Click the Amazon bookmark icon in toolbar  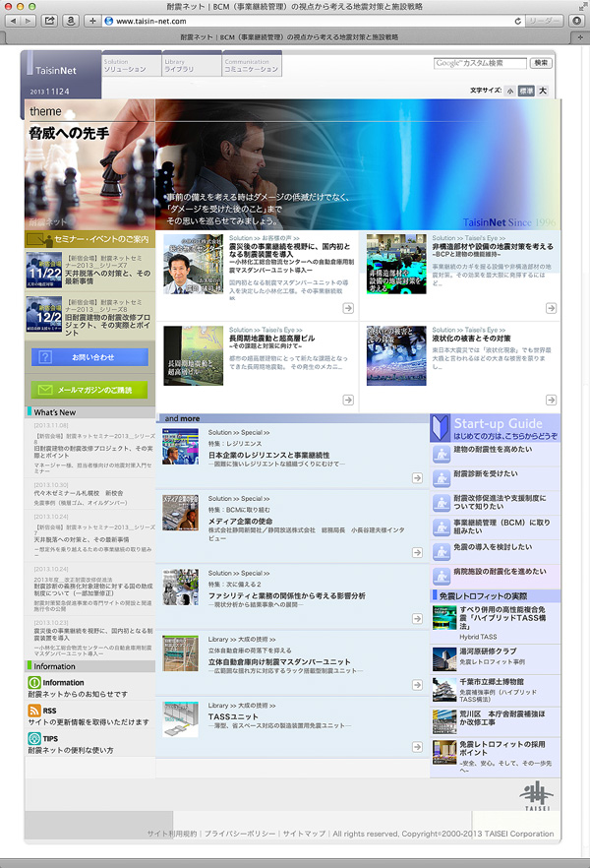[71, 21]
